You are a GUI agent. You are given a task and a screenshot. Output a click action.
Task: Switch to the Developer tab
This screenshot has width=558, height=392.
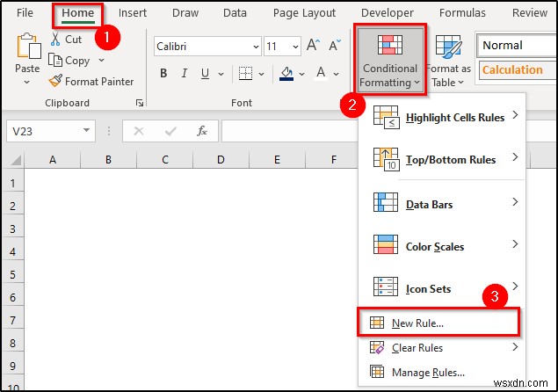pyautogui.click(x=388, y=13)
